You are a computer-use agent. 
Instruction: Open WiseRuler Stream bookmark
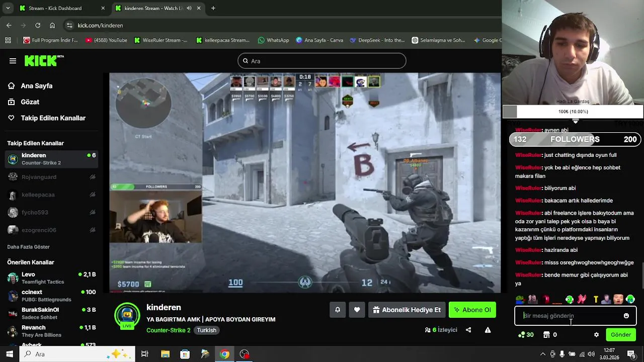[x=160, y=40]
